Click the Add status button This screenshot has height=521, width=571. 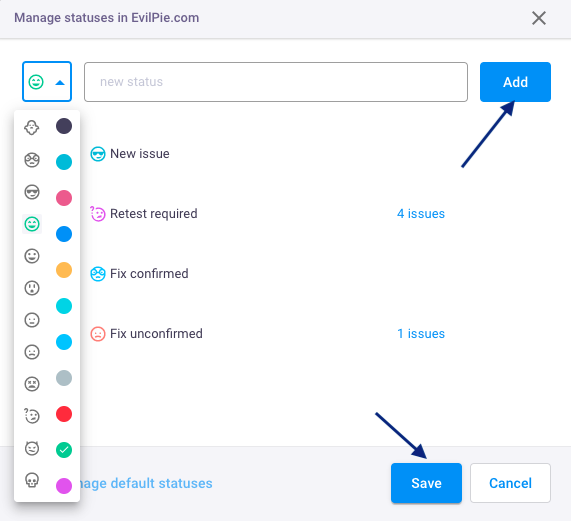click(515, 82)
